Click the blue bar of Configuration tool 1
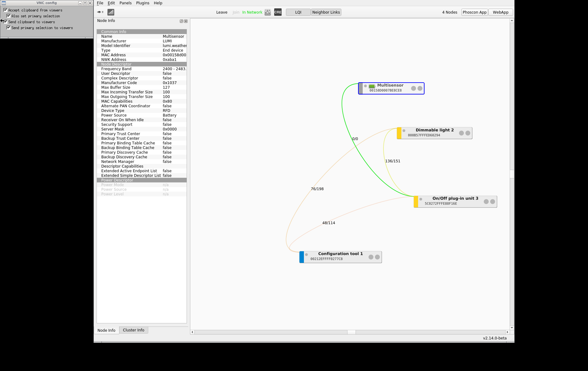This screenshot has width=588, height=371. point(302,257)
